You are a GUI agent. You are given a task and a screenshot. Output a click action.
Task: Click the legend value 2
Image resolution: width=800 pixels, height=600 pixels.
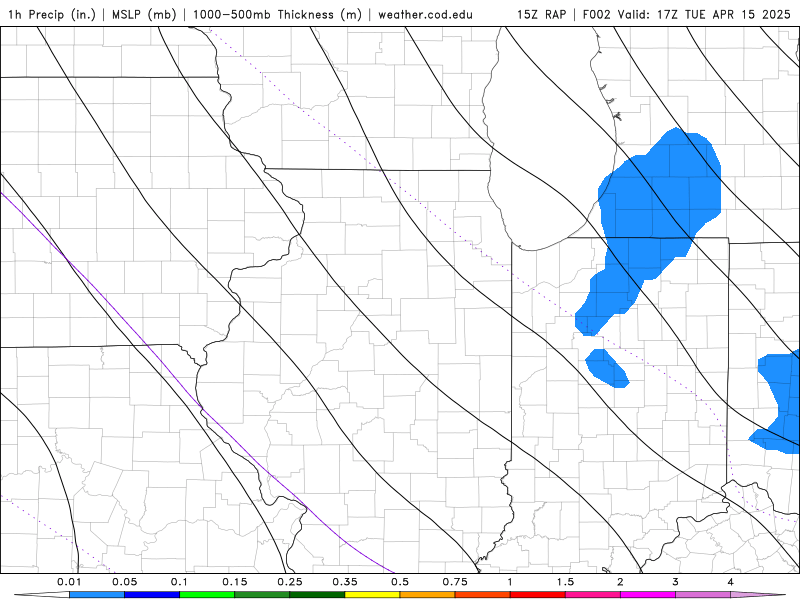click(x=620, y=582)
